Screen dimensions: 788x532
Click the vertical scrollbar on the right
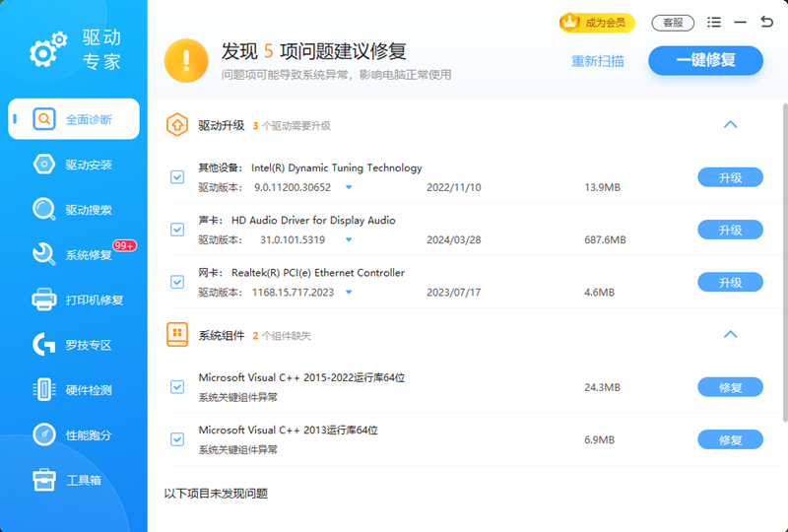[785, 262]
